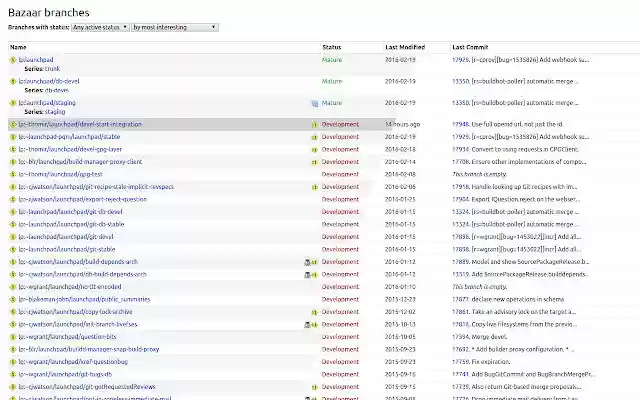640x400 pixels.
Task: Click branch icon beside wgrant git-bugs-db branch
Action: point(13,375)
